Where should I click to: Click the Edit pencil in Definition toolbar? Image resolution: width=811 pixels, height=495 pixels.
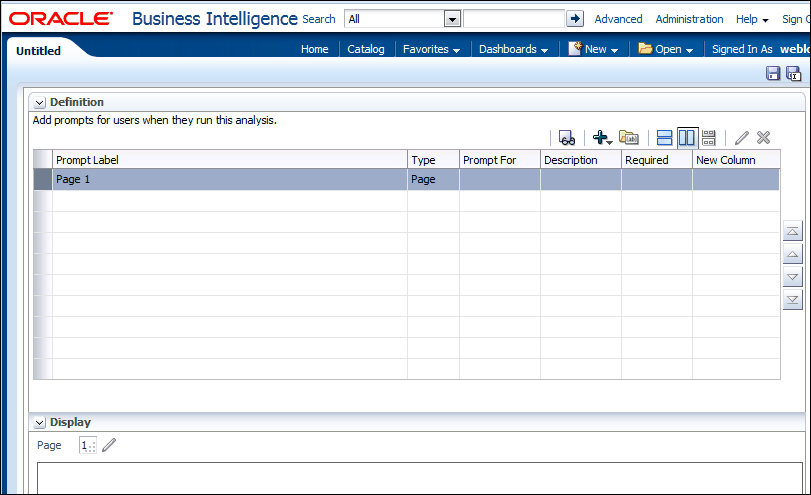(x=741, y=138)
